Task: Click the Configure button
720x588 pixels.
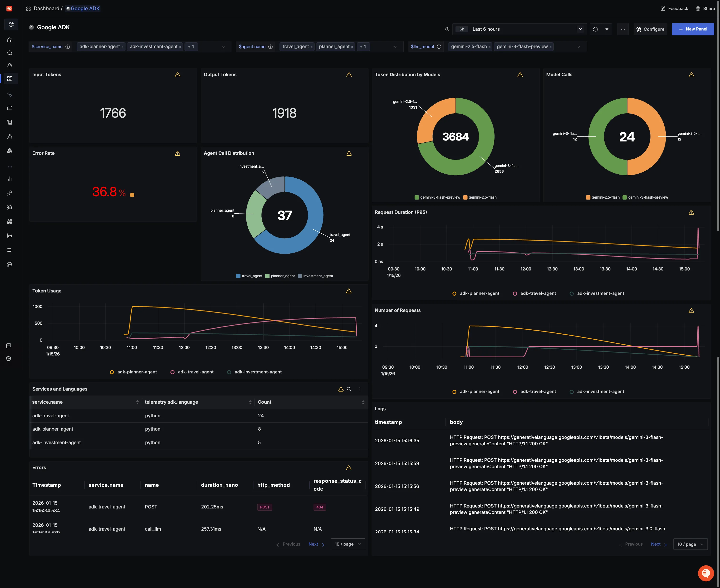Action: point(650,29)
